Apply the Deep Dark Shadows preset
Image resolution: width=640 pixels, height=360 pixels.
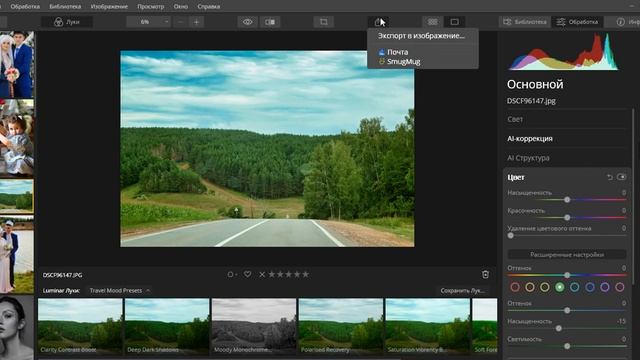coord(167,326)
